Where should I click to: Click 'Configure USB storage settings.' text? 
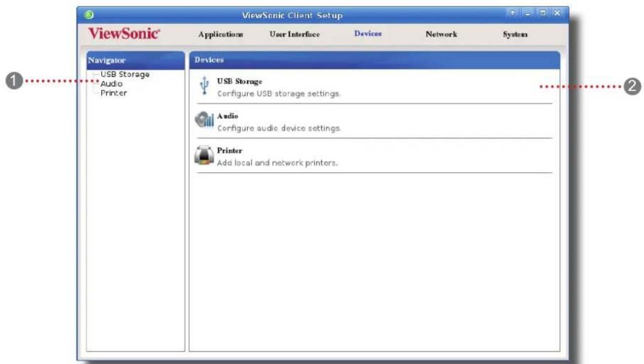pyautogui.click(x=279, y=94)
